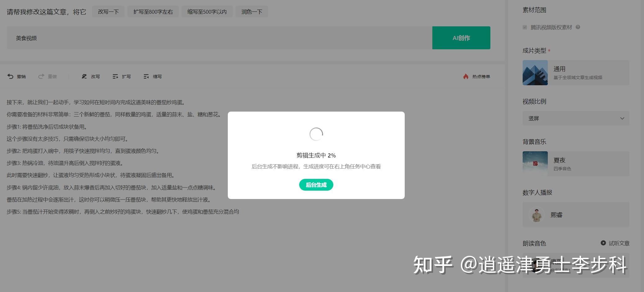Open hot topics list via flame icon

pyautogui.click(x=466, y=76)
